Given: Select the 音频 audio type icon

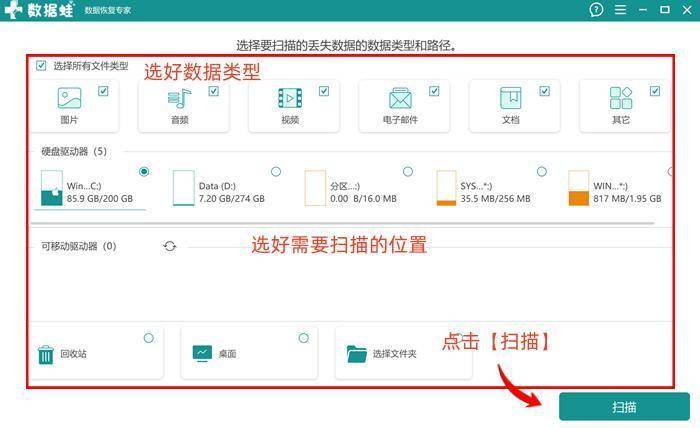Looking at the screenshot, I should click(179, 98).
